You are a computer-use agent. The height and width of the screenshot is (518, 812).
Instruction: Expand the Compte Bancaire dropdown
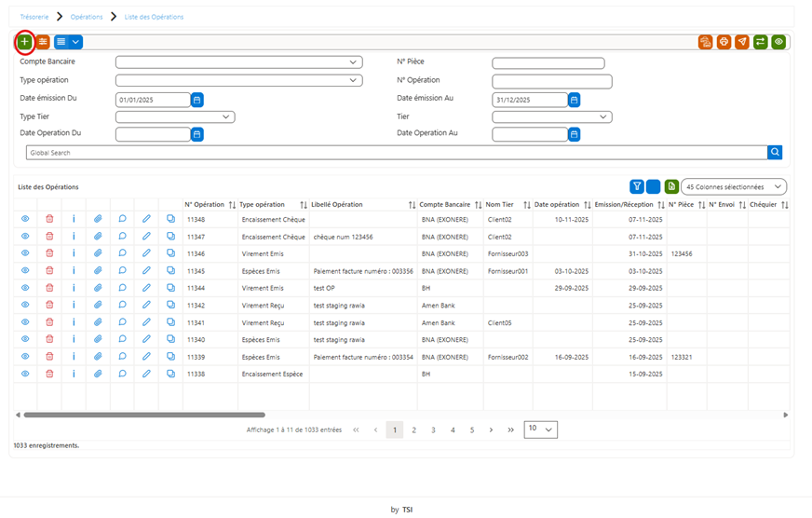tap(238, 62)
